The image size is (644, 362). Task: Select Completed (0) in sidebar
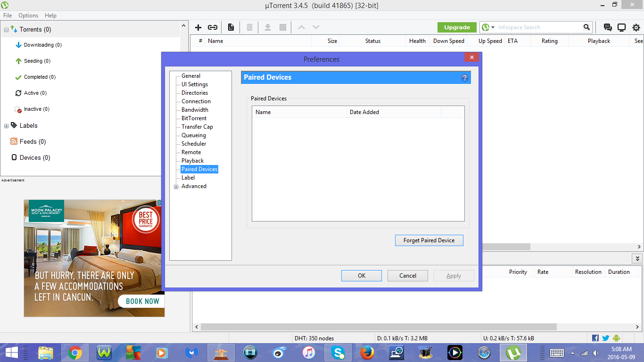pos(40,77)
